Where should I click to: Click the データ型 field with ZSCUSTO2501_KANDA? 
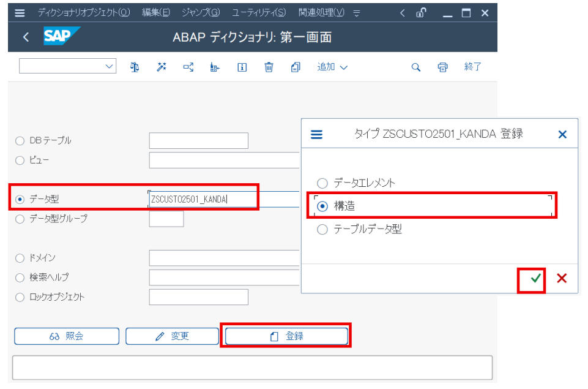[225, 199]
